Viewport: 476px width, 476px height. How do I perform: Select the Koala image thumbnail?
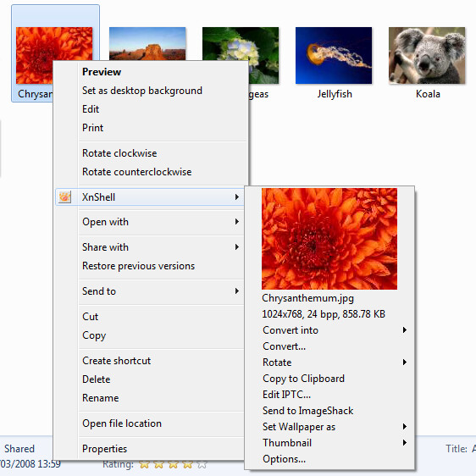tap(427, 55)
